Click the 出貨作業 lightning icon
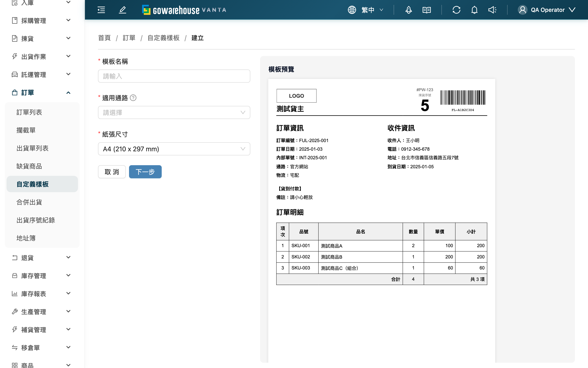This screenshot has height=368, width=588. (x=14, y=56)
